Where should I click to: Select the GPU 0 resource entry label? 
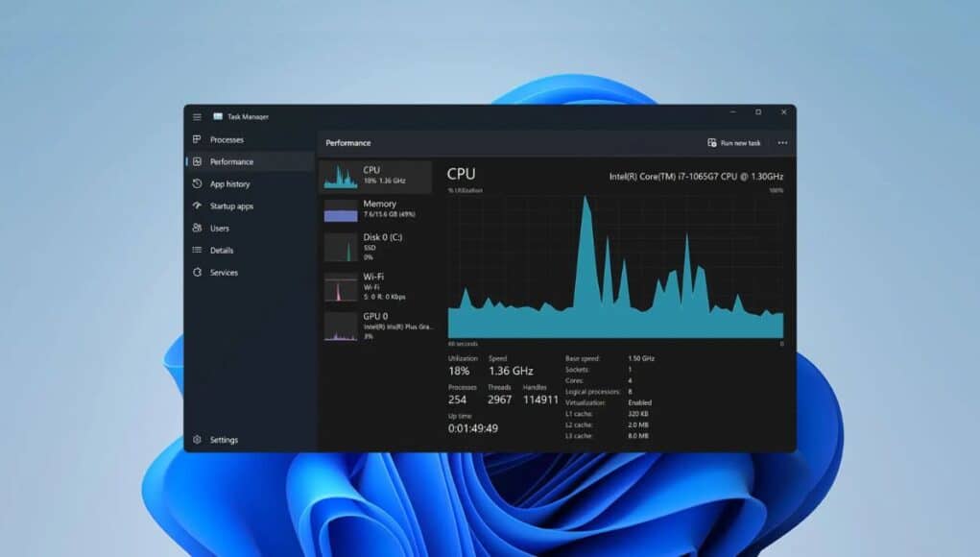point(375,316)
